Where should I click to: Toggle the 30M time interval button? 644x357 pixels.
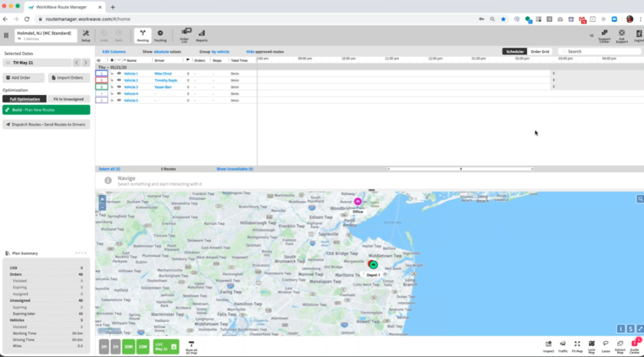tap(128, 347)
